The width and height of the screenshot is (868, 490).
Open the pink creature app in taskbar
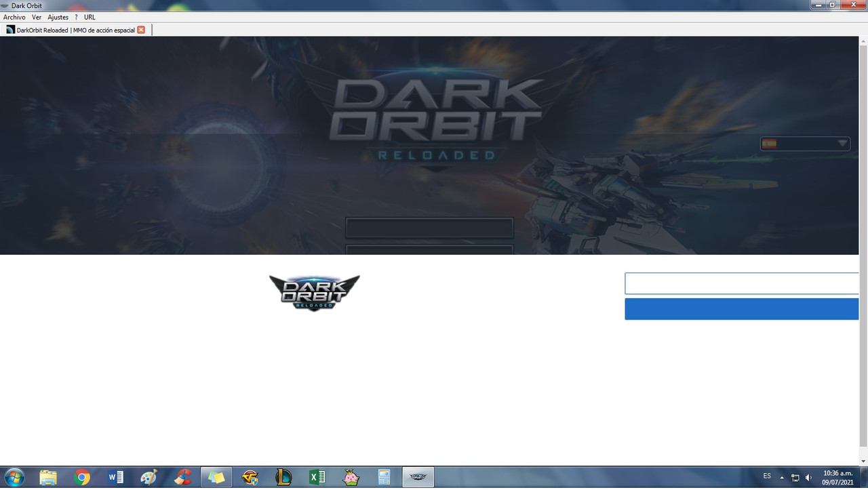[x=351, y=477]
